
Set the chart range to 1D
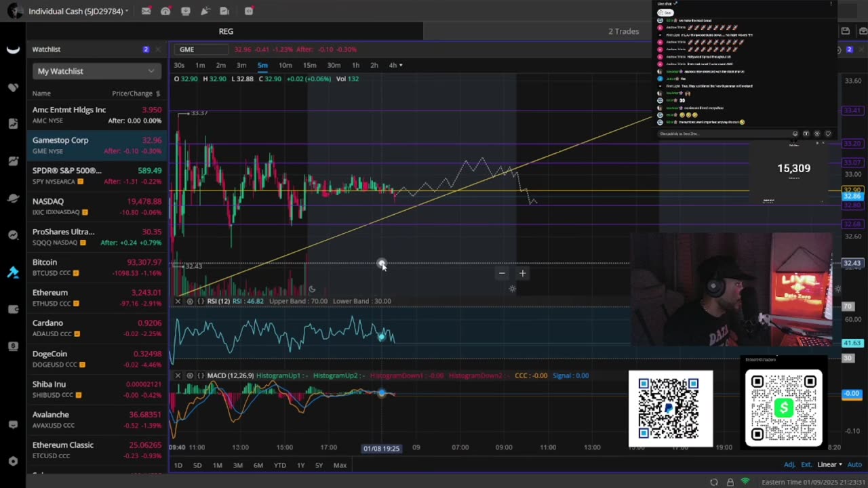click(178, 465)
